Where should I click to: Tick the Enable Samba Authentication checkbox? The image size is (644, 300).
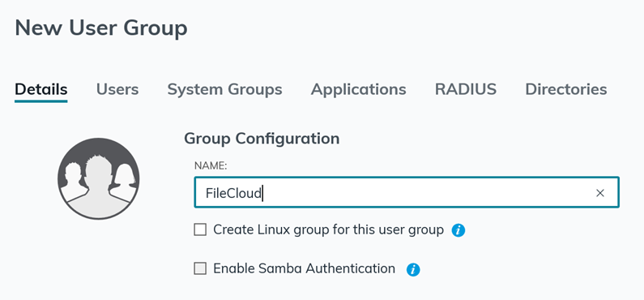pos(200,268)
